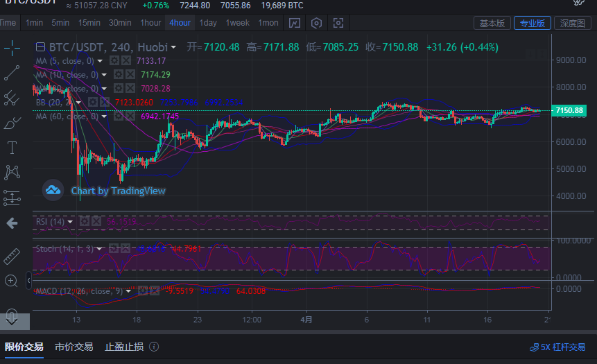
Task: Remove the RSI indicator with X
Action: pyautogui.click(x=96, y=222)
